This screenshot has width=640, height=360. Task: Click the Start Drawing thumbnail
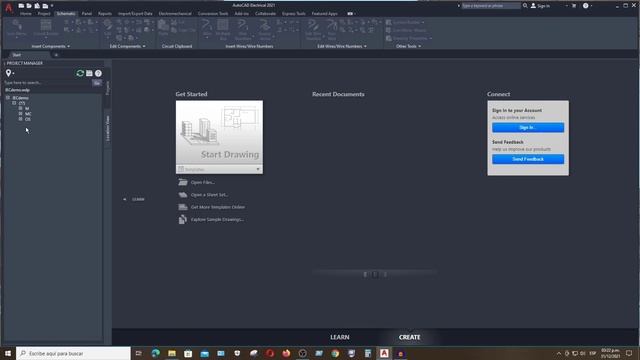(219, 133)
